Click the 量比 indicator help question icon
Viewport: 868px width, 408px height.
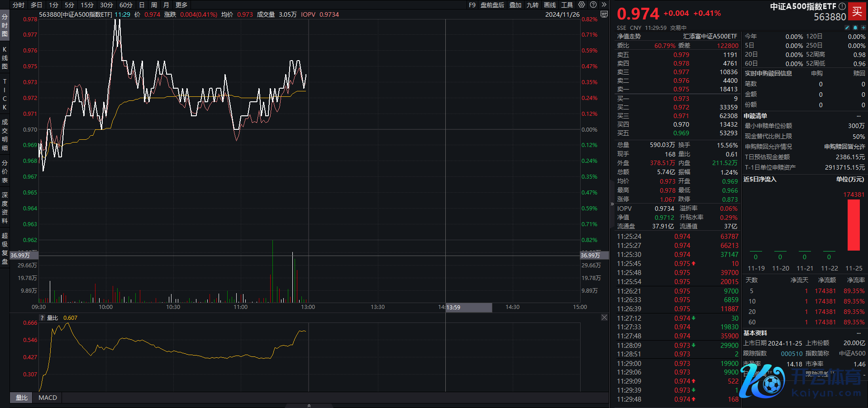click(x=42, y=318)
